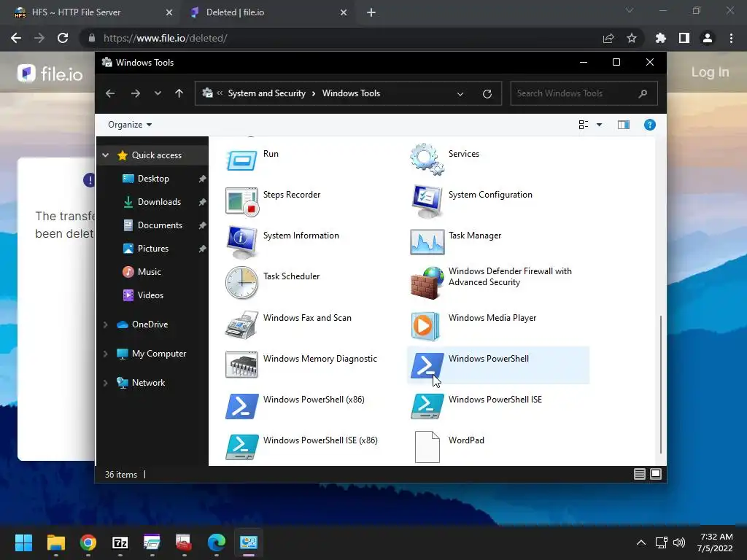Unpin Downloads from Quick access
Viewport: 747px width, 560px height.
point(203,202)
